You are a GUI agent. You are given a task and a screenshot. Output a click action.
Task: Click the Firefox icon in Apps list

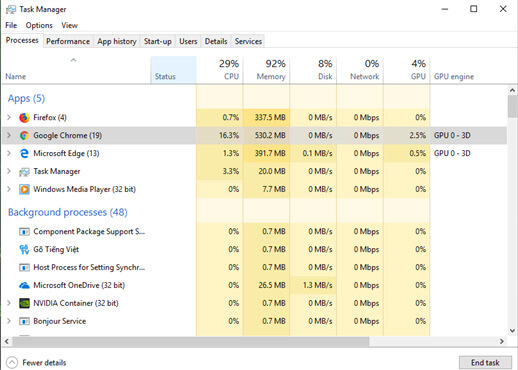pos(24,118)
